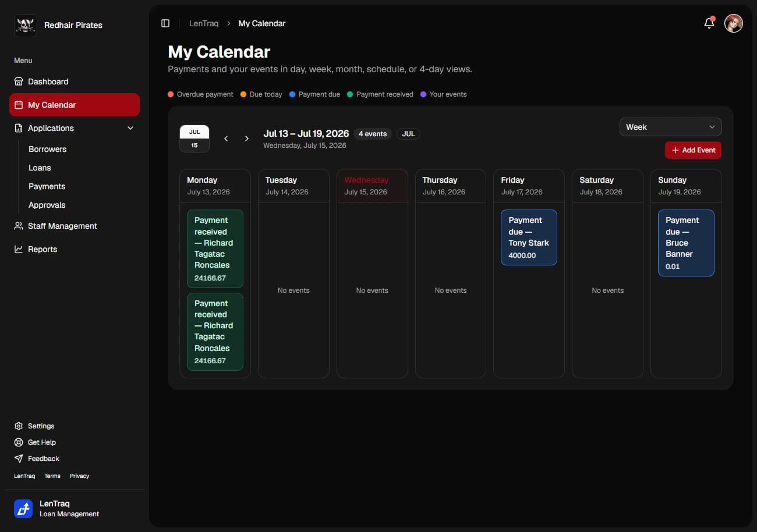This screenshot has height=532, width=757.
Task: Click the Applications document icon
Action: 19,128
